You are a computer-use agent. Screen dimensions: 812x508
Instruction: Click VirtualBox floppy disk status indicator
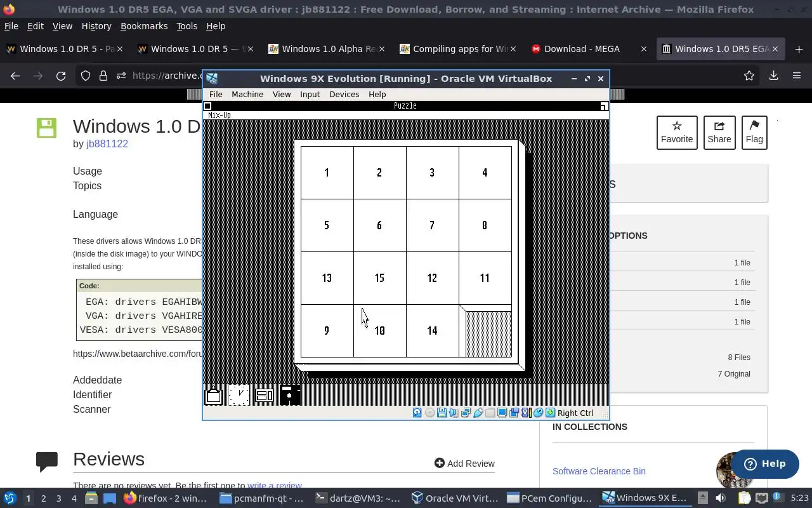442,413
